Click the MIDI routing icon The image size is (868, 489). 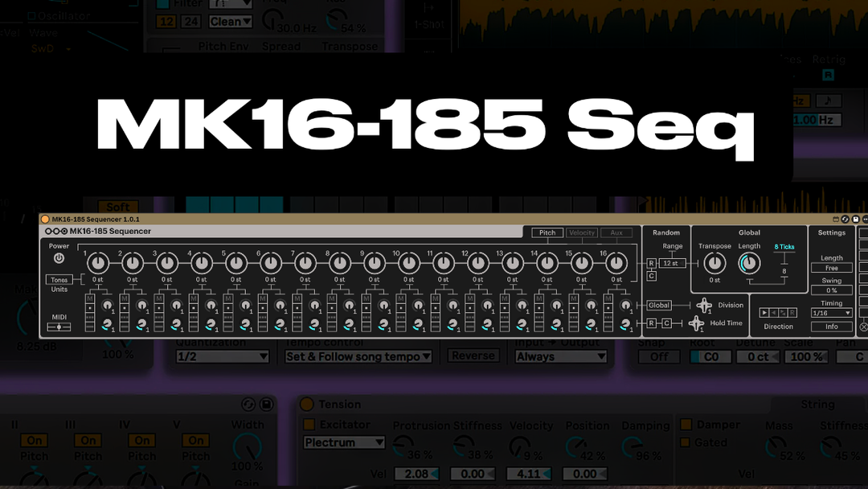point(59,327)
